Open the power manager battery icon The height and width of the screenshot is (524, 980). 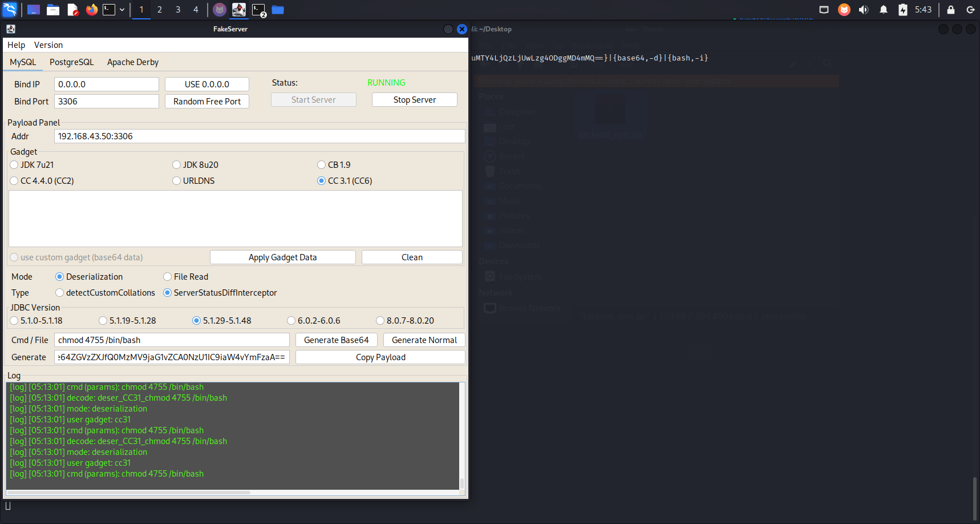pos(903,10)
